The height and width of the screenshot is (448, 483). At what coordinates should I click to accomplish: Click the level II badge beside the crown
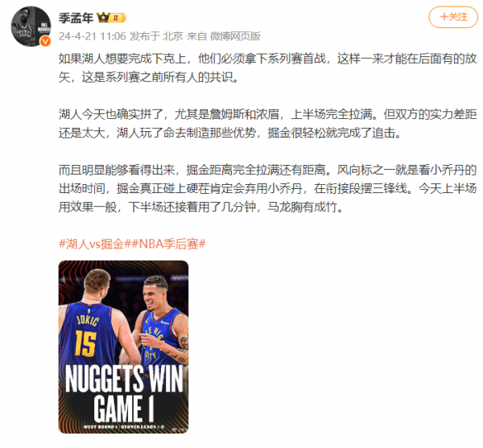118,18
